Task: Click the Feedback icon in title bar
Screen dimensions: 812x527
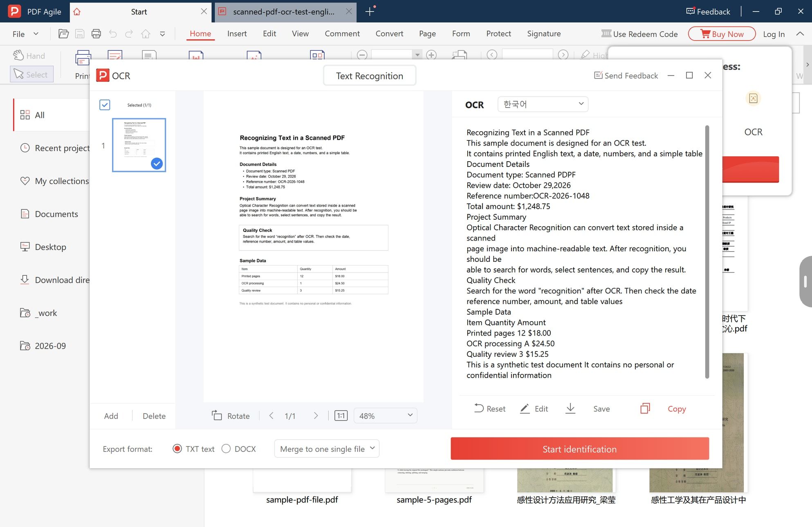Action: [690, 11]
